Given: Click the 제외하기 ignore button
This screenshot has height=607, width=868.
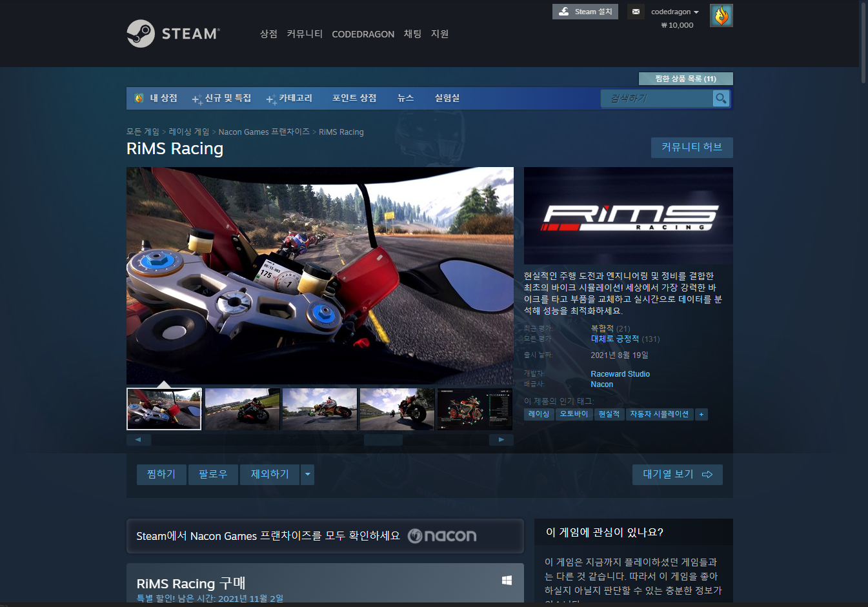Looking at the screenshot, I should click(x=270, y=474).
